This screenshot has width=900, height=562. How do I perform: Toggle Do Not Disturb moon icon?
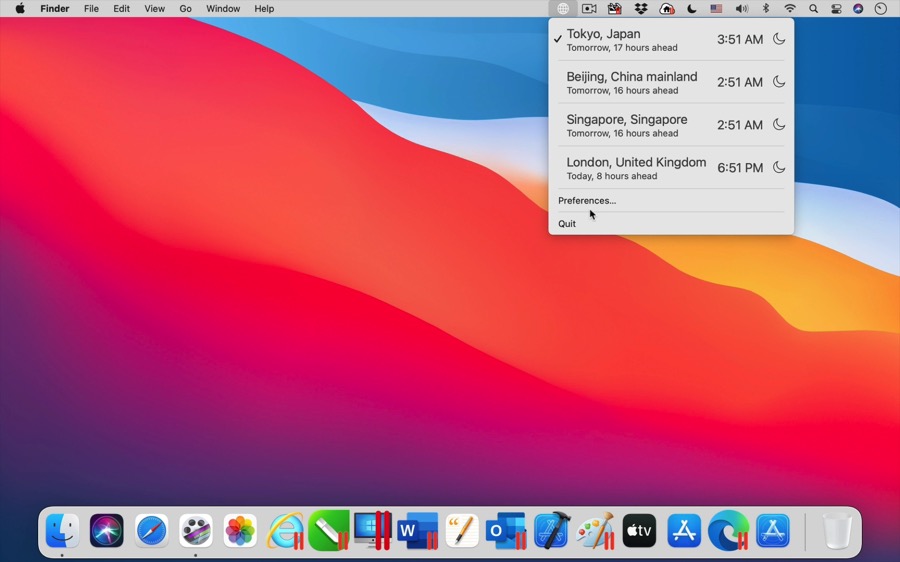(692, 9)
